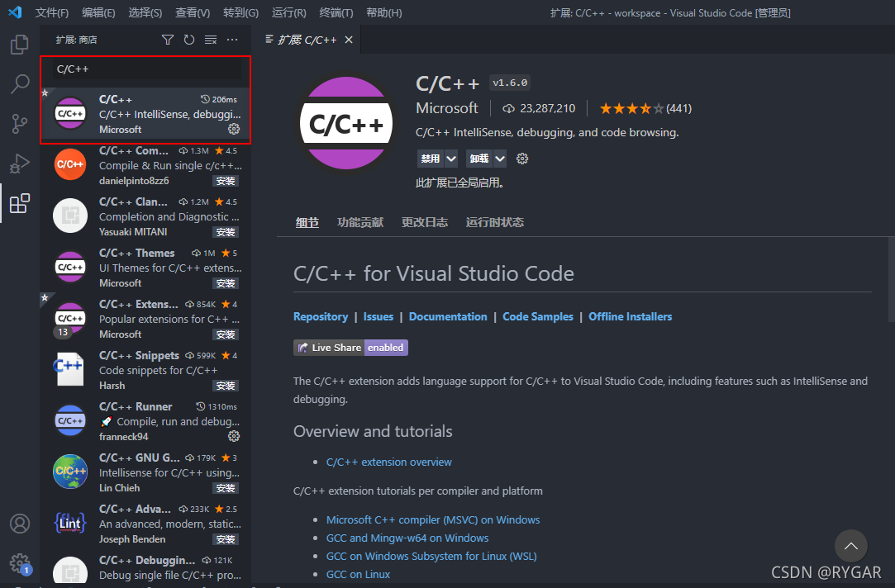Screen dimensions: 895x588
Task: Open the 选择(S) menu
Action: pyautogui.click(x=145, y=12)
